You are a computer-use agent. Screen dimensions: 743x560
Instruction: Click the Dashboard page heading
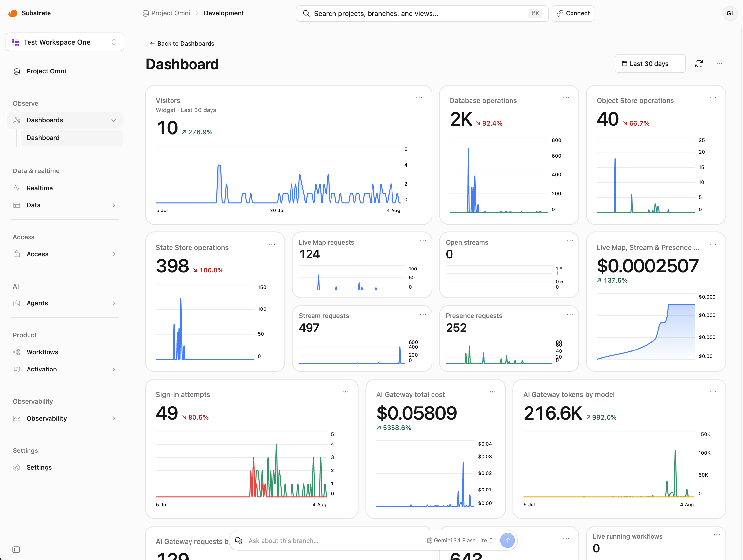(x=182, y=64)
